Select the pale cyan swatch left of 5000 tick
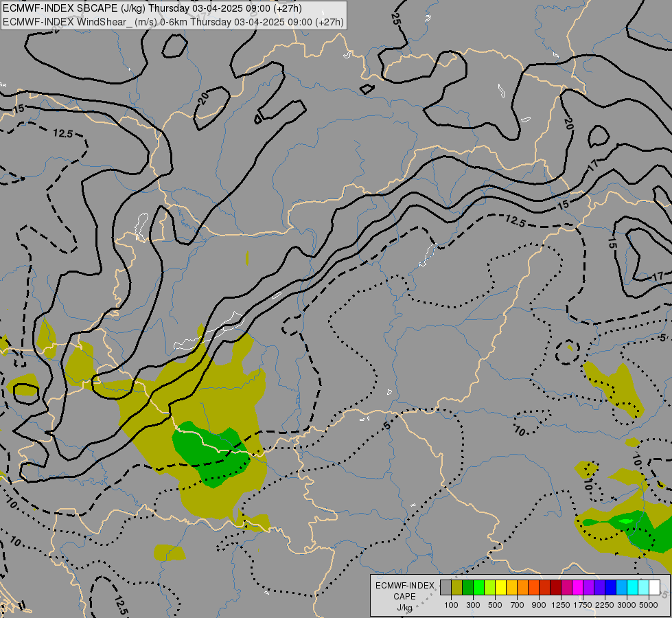Screen dimensions: 672x618 (x=643, y=587)
